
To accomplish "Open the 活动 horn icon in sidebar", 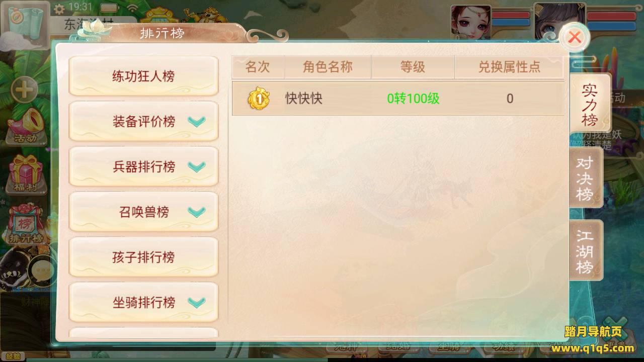I will click(x=26, y=126).
